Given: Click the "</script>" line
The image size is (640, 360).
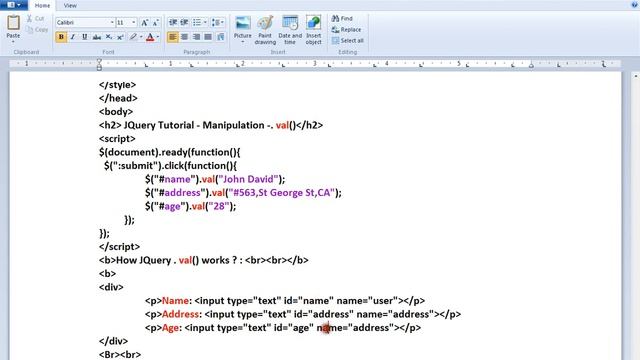Looking at the screenshot, I should pyautogui.click(x=119, y=247).
